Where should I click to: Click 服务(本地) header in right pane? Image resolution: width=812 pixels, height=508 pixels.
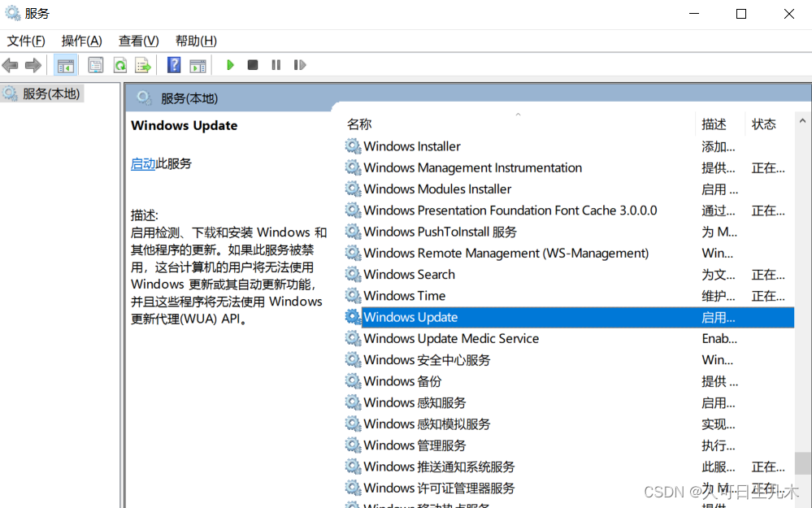tap(189, 98)
